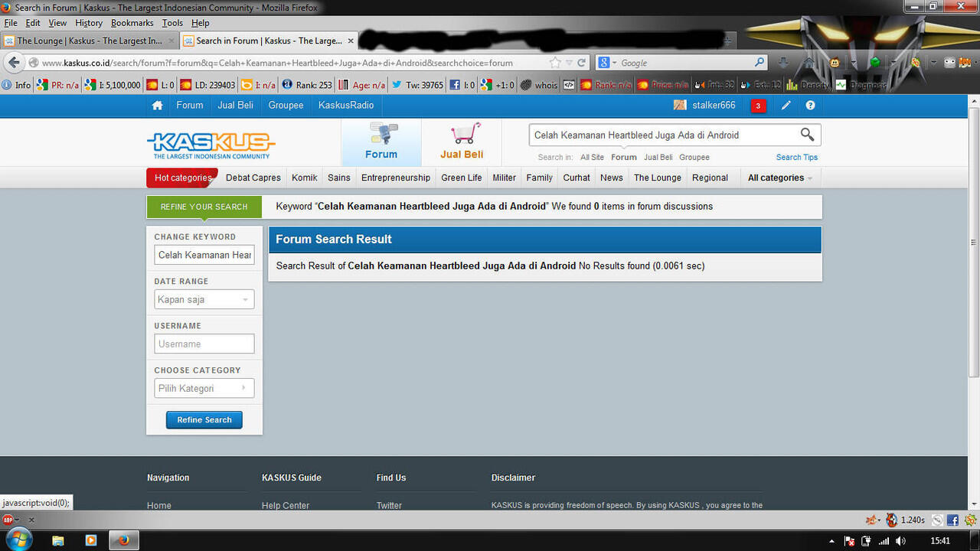Open the Search Tips link
The height and width of the screenshot is (551, 980).
click(797, 158)
